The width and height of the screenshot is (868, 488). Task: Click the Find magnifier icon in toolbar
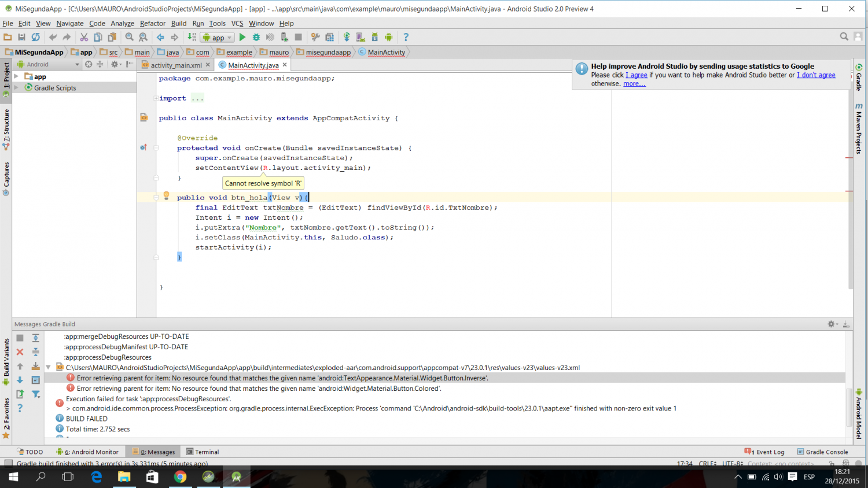pyautogui.click(x=130, y=37)
